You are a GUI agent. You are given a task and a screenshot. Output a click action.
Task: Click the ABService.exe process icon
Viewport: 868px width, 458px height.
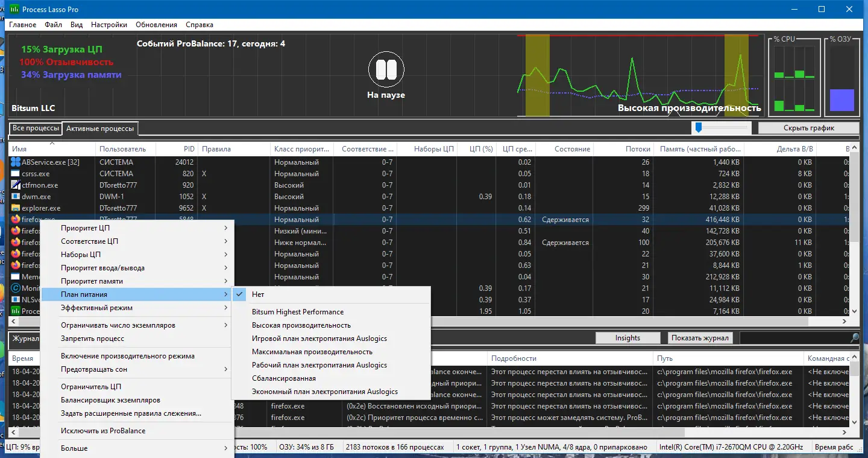(16, 162)
